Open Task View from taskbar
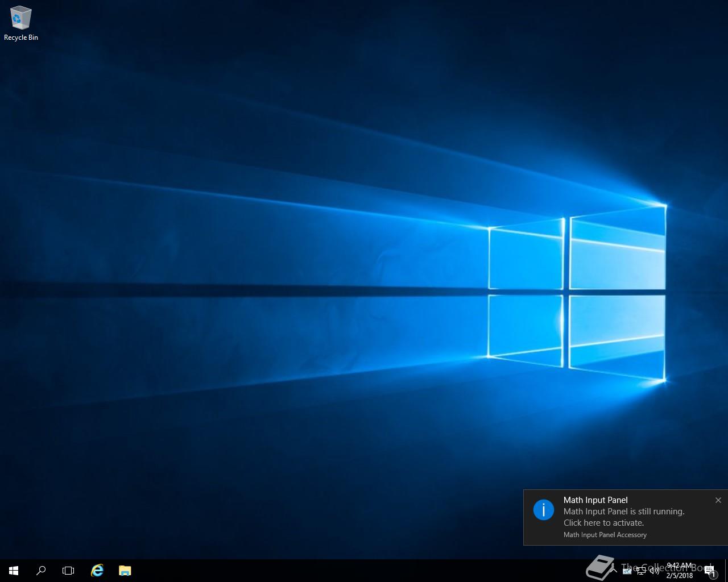 [68, 571]
